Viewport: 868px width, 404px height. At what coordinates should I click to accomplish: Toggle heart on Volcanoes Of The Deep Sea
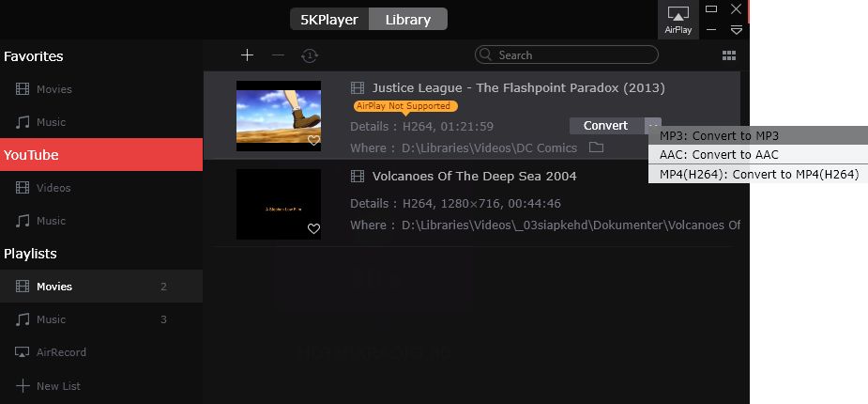pos(313,229)
